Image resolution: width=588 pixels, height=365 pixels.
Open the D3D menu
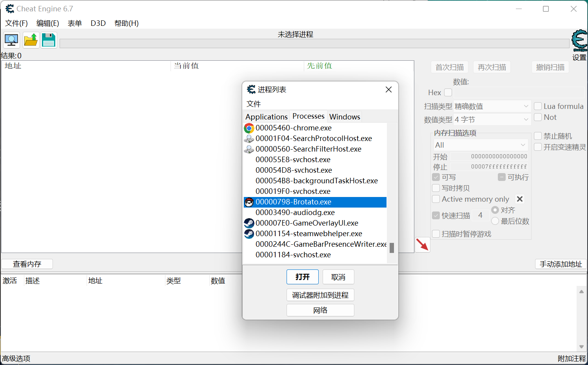point(98,23)
